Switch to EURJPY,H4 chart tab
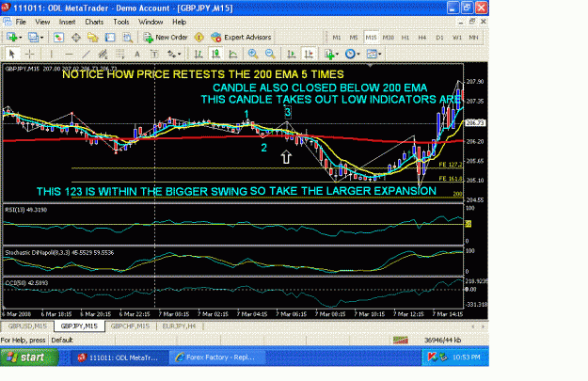The height and width of the screenshot is (381, 588). [180, 326]
